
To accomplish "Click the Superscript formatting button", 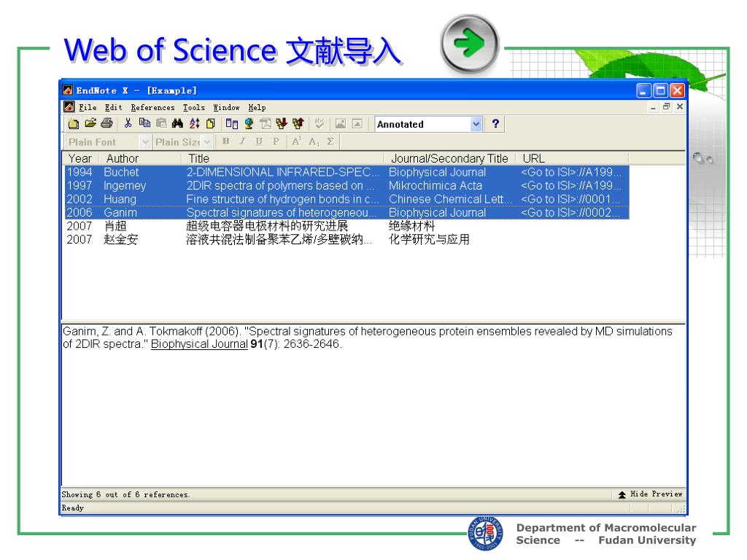I will click(296, 141).
